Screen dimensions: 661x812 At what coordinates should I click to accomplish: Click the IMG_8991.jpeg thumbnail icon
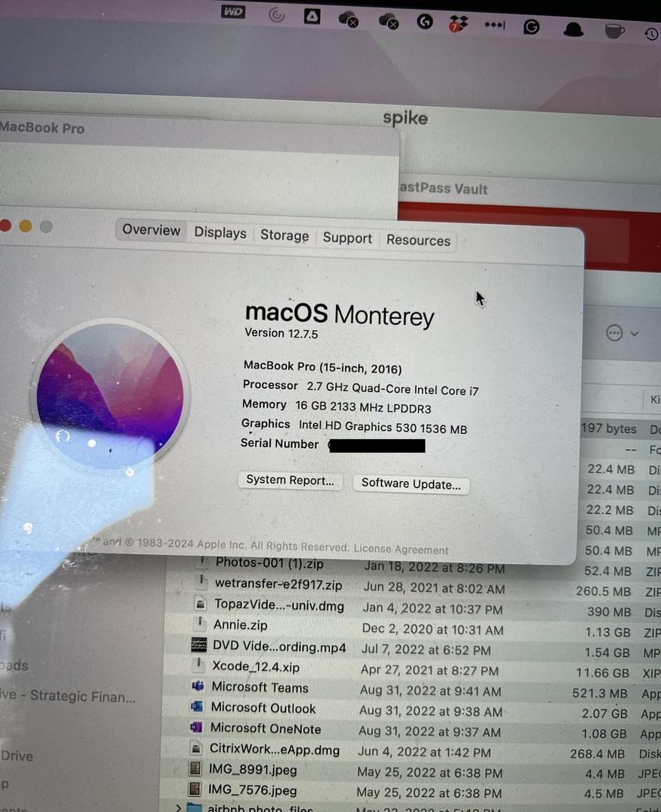click(196, 768)
